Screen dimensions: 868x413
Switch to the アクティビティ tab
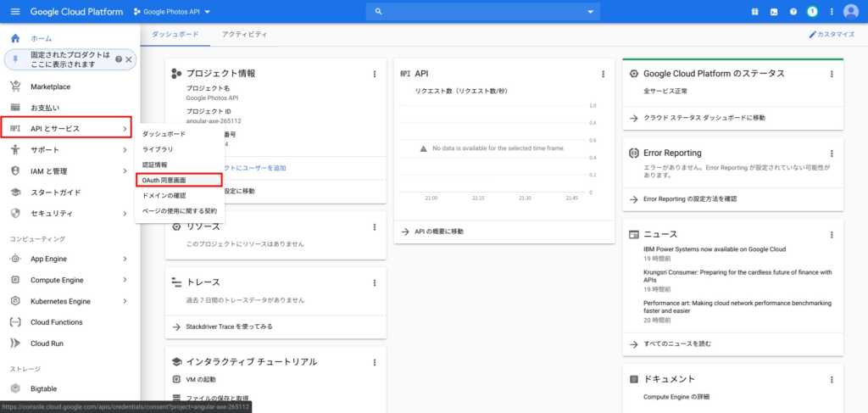click(244, 34)
